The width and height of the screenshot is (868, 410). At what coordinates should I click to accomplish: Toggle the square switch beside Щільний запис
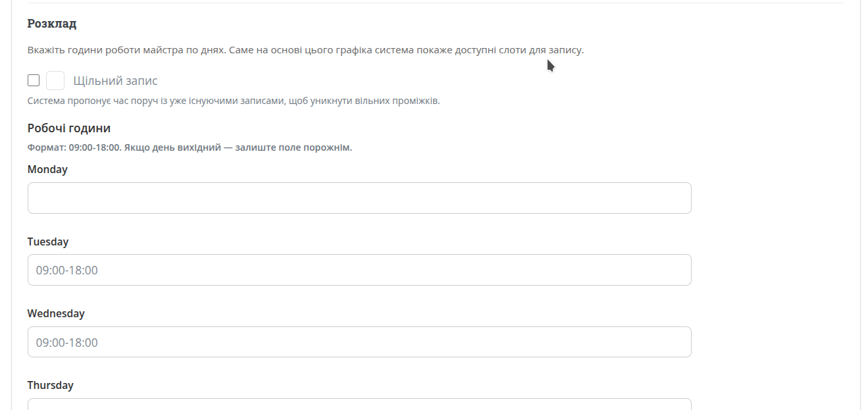point(55,81)
